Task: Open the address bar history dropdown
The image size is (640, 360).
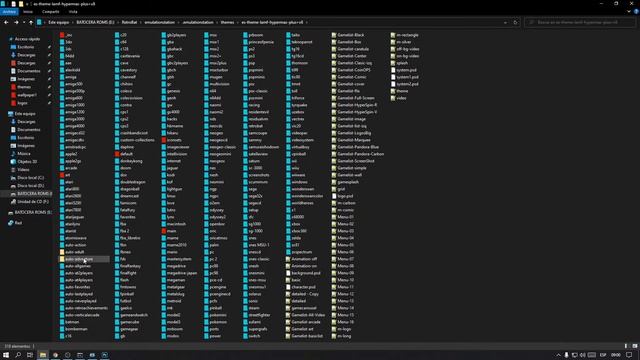Action: pos(505,22)
